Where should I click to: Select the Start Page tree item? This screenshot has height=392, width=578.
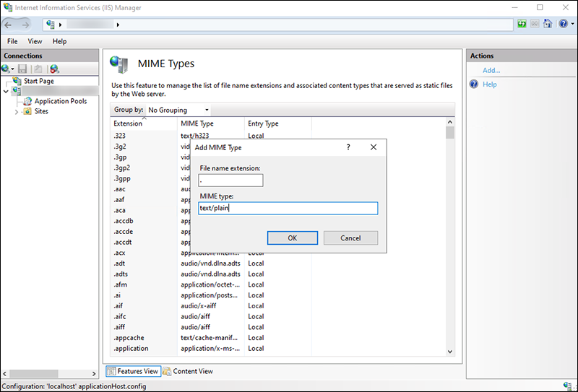[x=39, y=81]
